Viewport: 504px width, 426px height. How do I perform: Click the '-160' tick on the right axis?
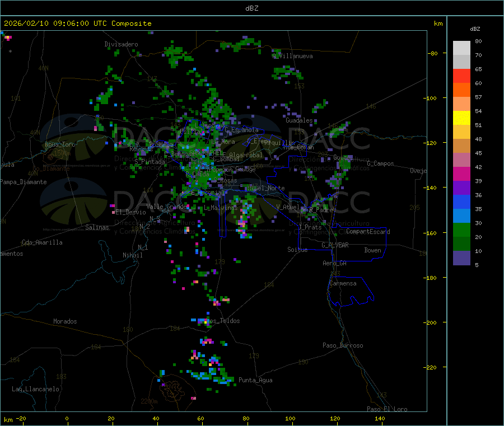430,233
